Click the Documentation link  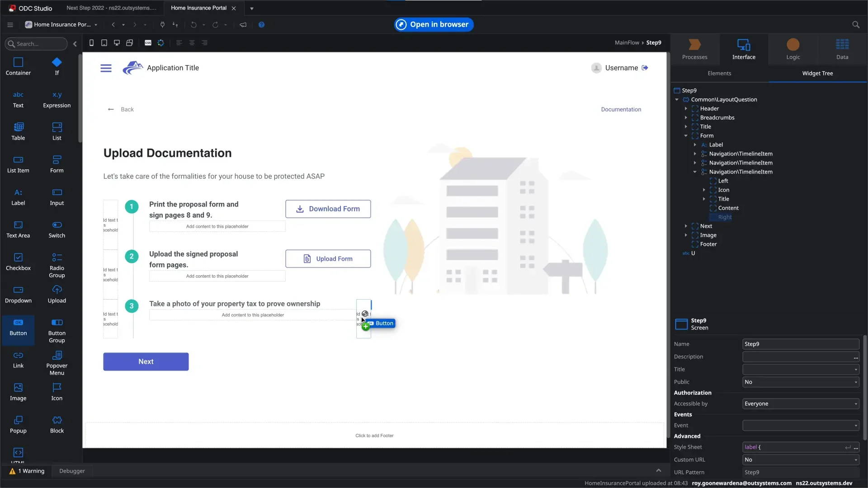pos(621,109)
